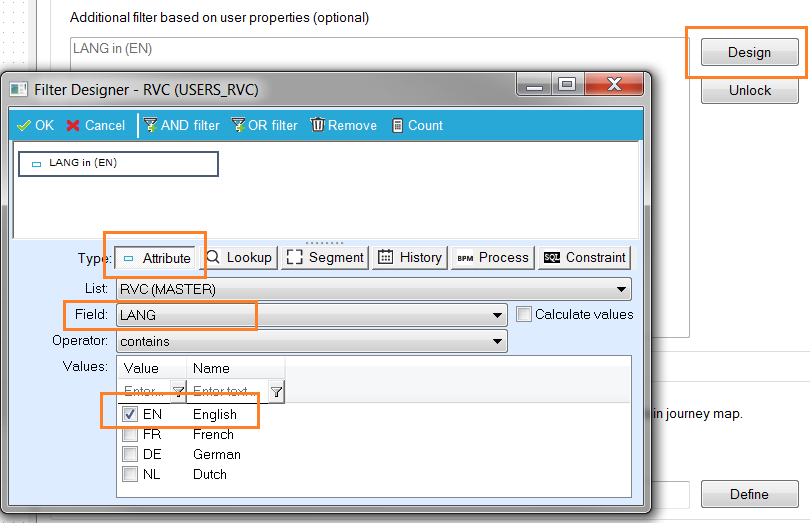Click the Count toolbar item
This screenshot has height=523, width=810.
pos(417,126)
